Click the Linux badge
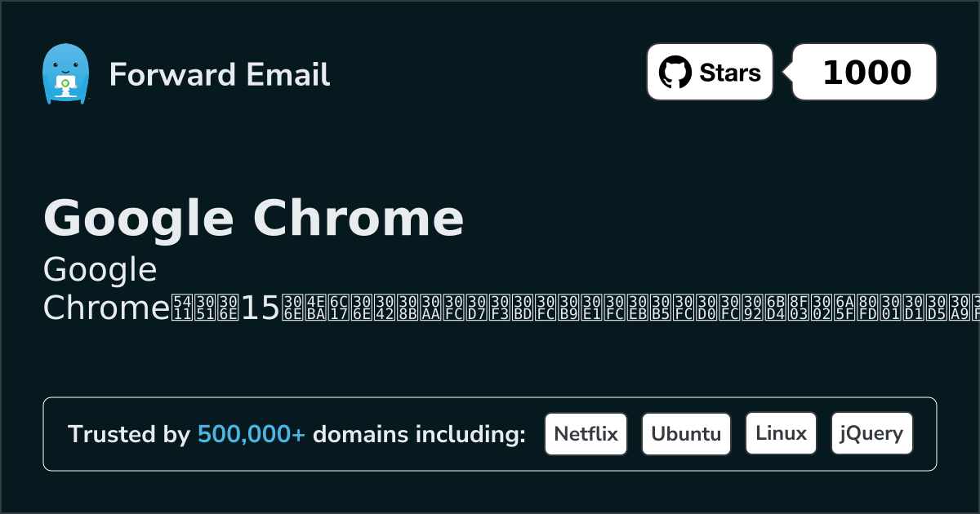Screen dimensions: 980x514 tap(781, 434)
